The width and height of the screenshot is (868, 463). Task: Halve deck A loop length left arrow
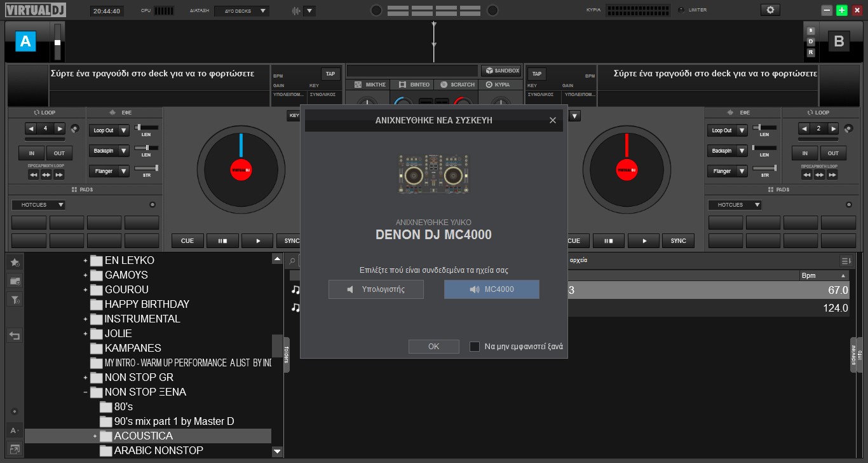click(x=31, y=128)
